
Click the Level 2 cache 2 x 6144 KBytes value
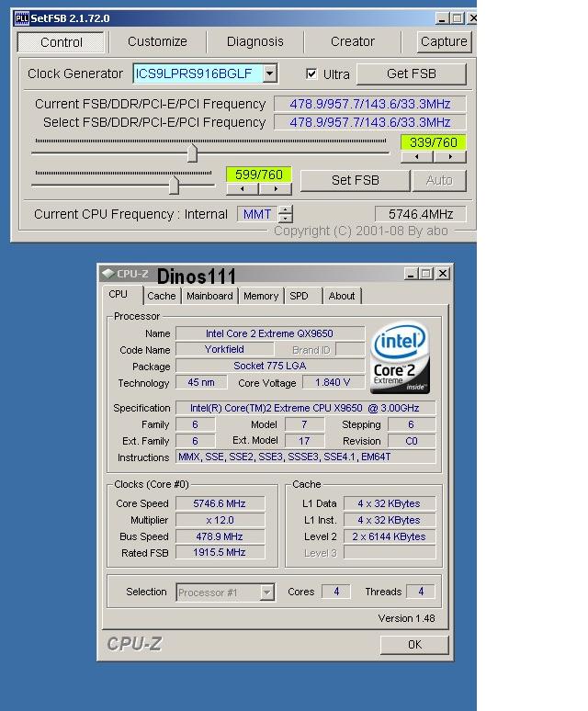[x=390, y=536]
